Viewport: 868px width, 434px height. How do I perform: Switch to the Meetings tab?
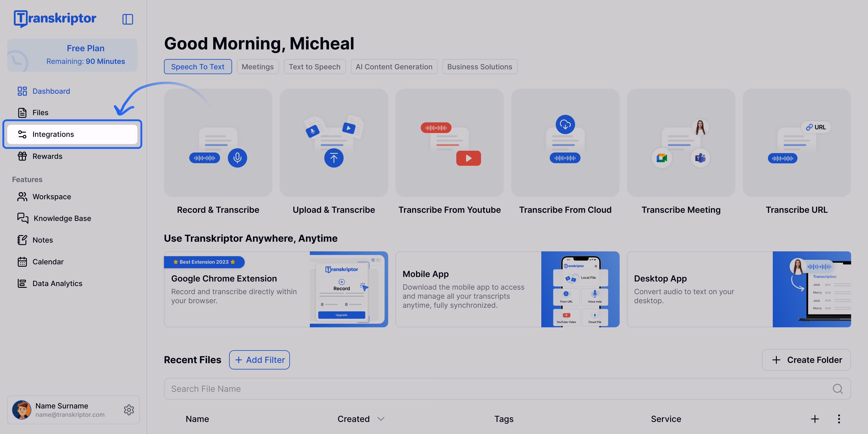[x=257, y=66]
